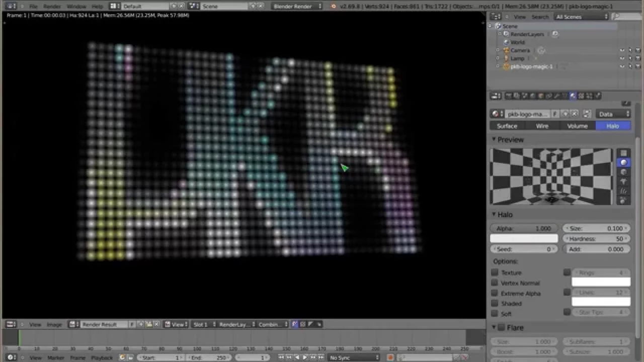
Task: Collapse the Preview panel
Action: 494,139
